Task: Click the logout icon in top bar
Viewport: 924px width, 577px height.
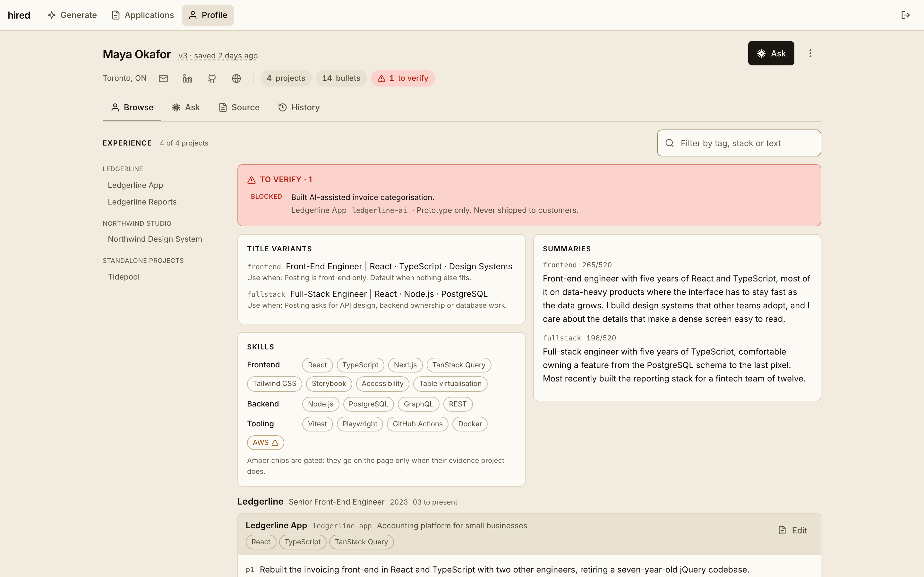Action: pos(906,15)
